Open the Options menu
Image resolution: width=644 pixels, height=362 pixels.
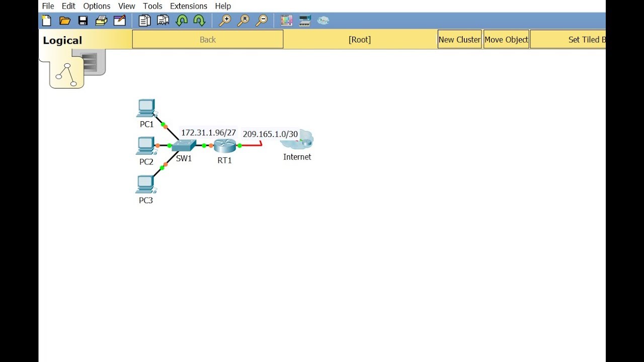click(x=97, y=6)
